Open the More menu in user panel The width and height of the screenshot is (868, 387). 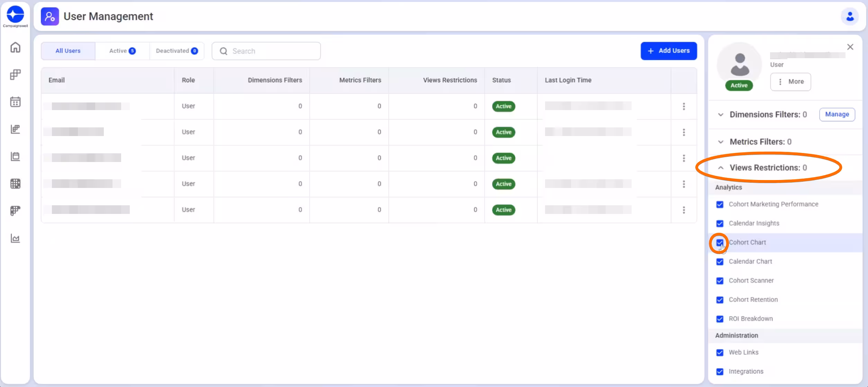(x=790, y=82)
